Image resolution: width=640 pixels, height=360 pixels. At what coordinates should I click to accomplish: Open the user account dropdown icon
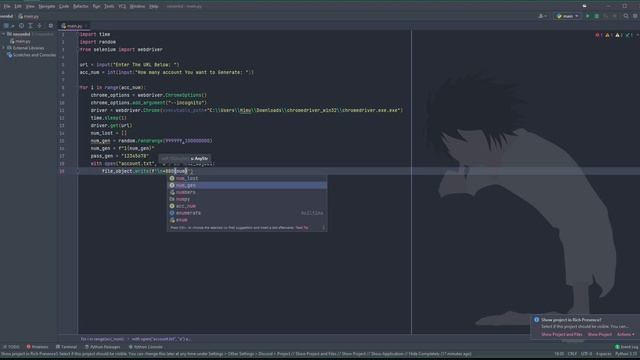tap(542, 16)
